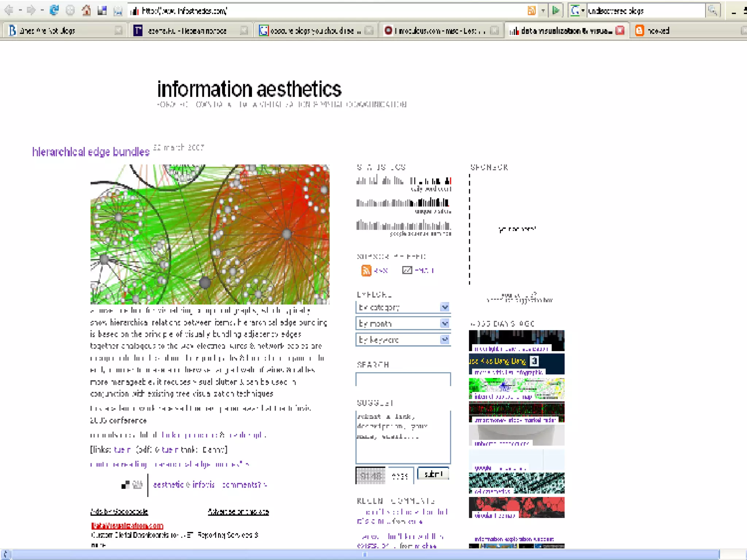
Task: Open the hierarchical edge bundles image
Action: (210, 234)
